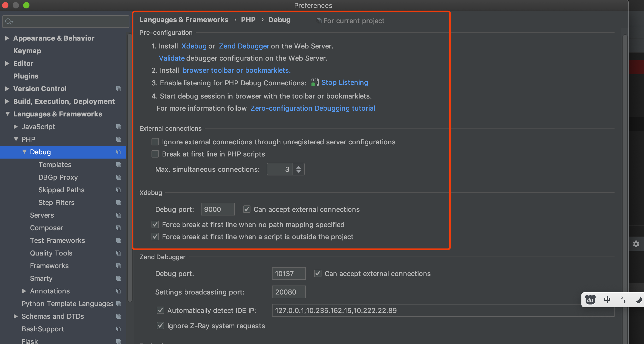Check Ignore external connections through unregistered servers
This screenshot has height=344, width=644.
[155, 142]
